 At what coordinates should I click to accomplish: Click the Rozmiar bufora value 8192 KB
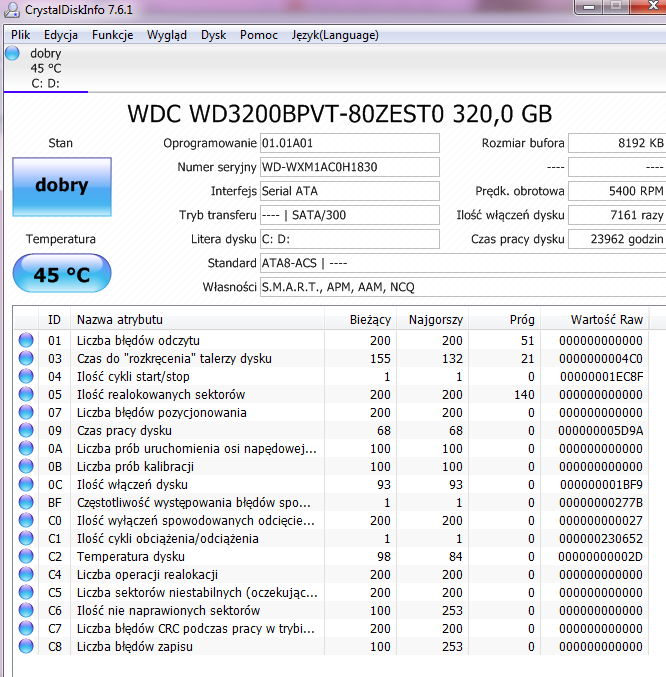pyautogui.click(x=617, y=143)
